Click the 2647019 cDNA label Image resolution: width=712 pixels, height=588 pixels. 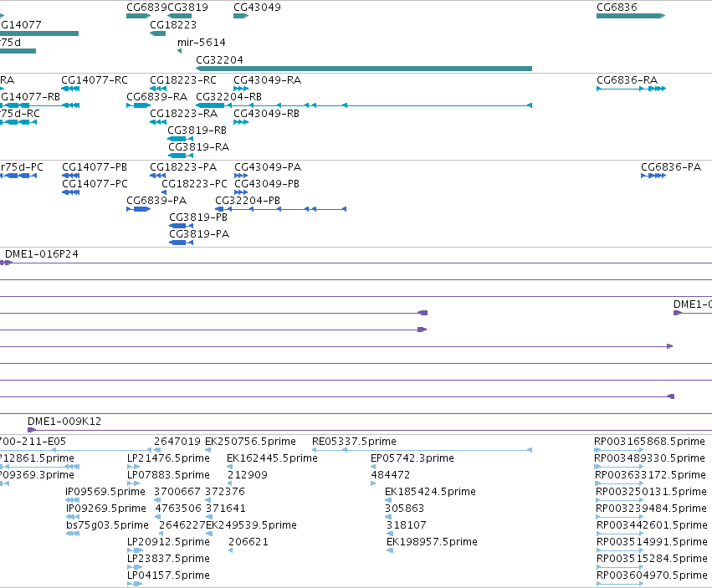[x=177, y=442]
